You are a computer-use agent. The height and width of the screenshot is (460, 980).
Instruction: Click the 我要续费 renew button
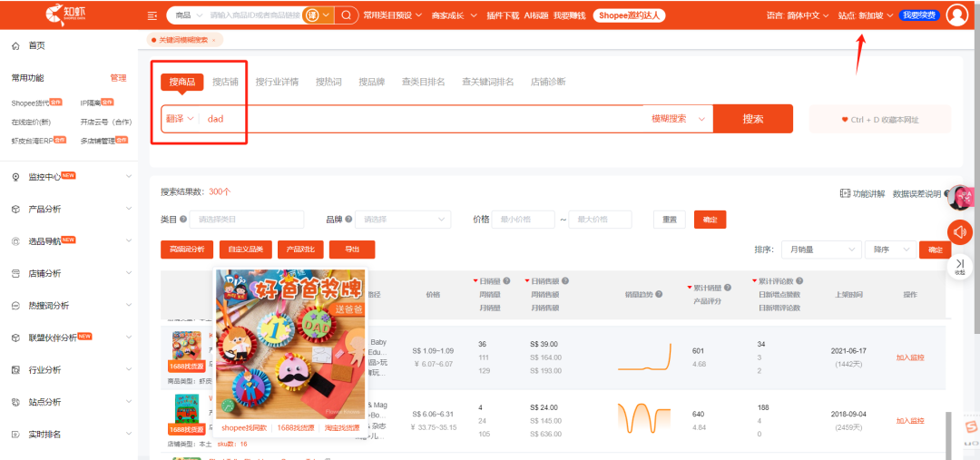(x=919, y=15)
